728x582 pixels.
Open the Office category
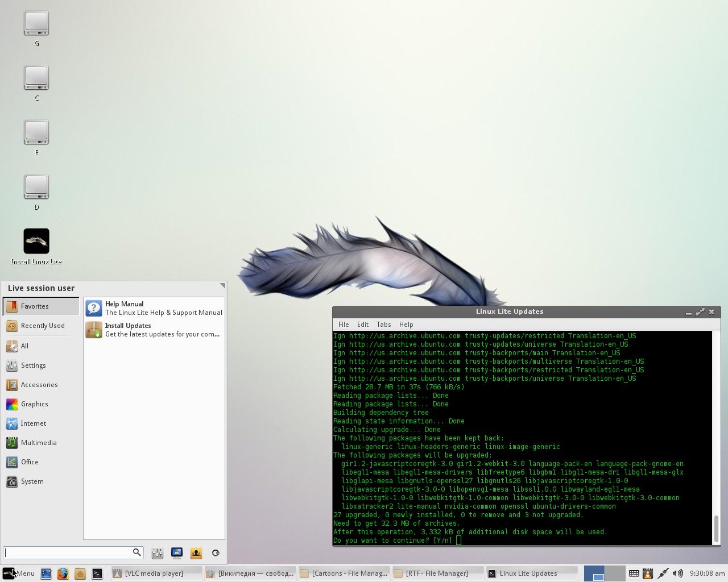pyautogui.click(x=41, y=462)
